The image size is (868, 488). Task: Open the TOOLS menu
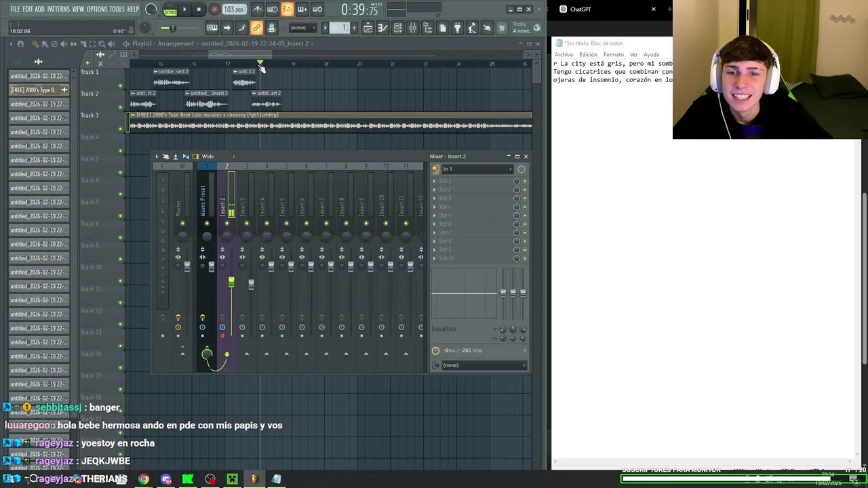click(117, 9)
